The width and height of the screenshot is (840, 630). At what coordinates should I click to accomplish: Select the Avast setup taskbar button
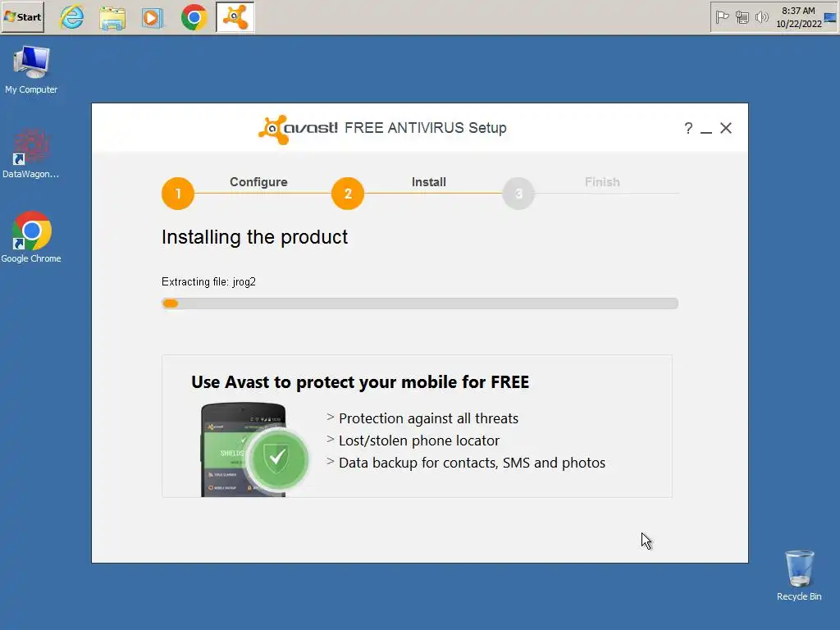tap(235, 17)
